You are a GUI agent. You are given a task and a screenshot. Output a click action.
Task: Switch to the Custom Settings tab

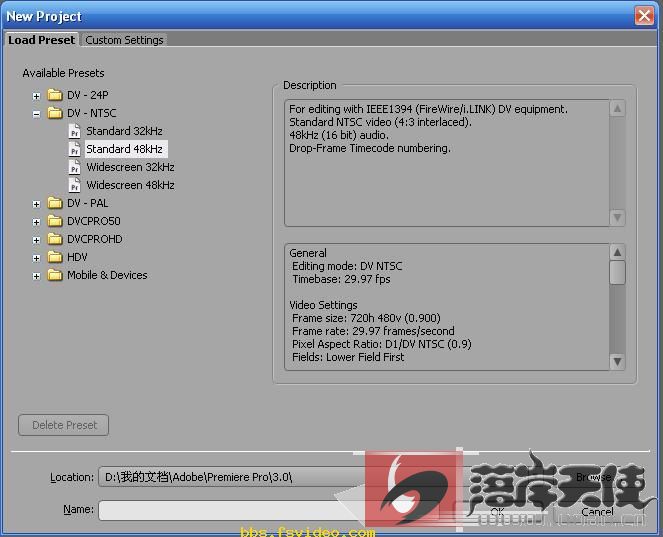124,40
